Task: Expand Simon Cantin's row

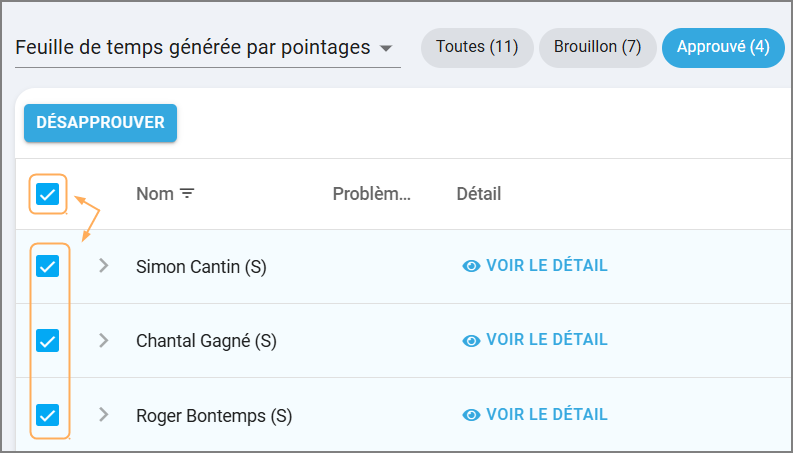Action: [x=103, y=266]
